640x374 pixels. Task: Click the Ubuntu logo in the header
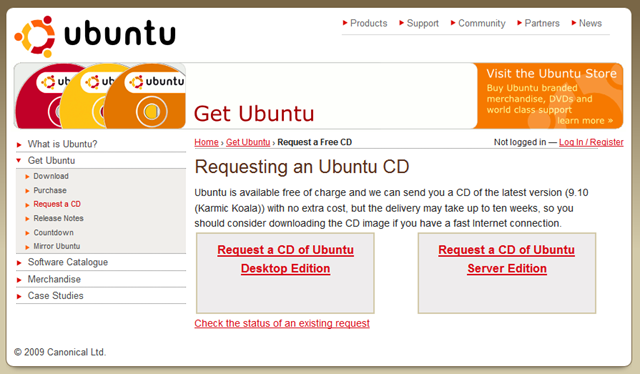coord(95,36)
